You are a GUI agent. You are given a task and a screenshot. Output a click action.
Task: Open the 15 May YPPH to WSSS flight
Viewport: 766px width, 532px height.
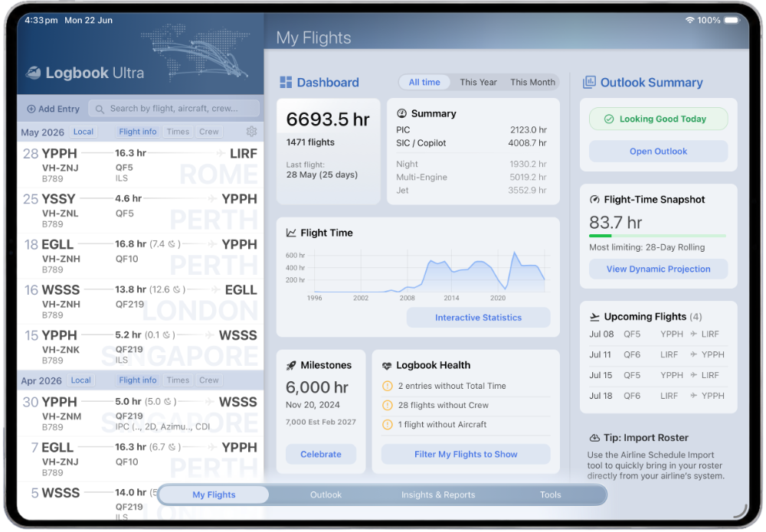coord(140,347)
